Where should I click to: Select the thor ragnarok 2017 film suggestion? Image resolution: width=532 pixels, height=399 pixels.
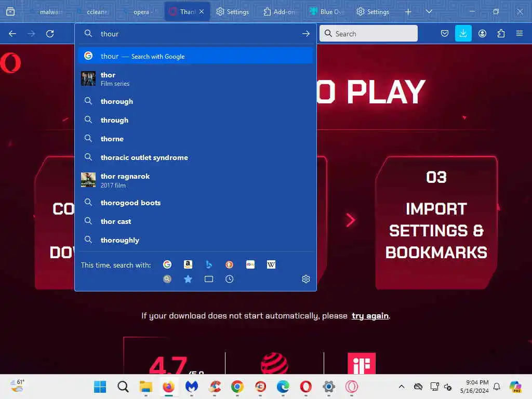195,180
